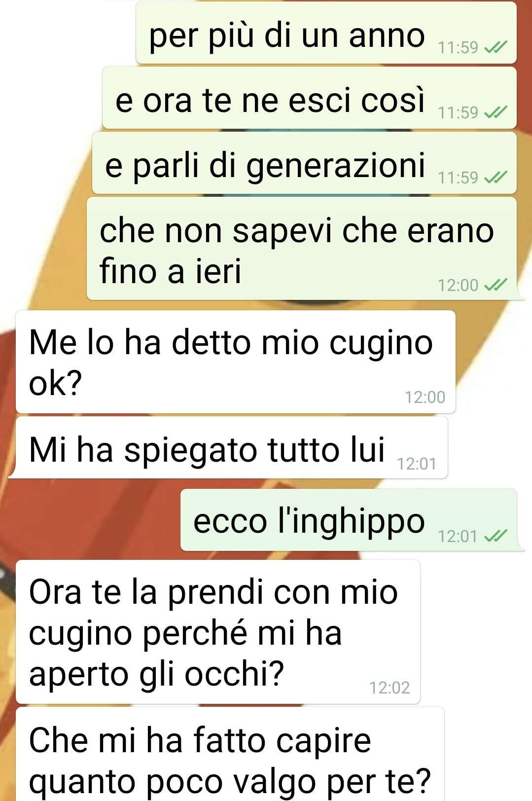This screenshot has width=532, height=801.
Task: Select the 'Che mi ha fatto capire' message
Action: (x=230, y=754)
